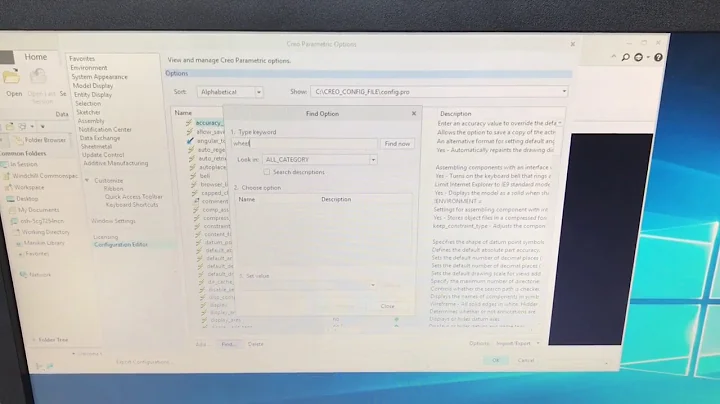Click the Folder Browser tab icon
Viewport: 720px width, 404px height.
click(x=19, y=140)
